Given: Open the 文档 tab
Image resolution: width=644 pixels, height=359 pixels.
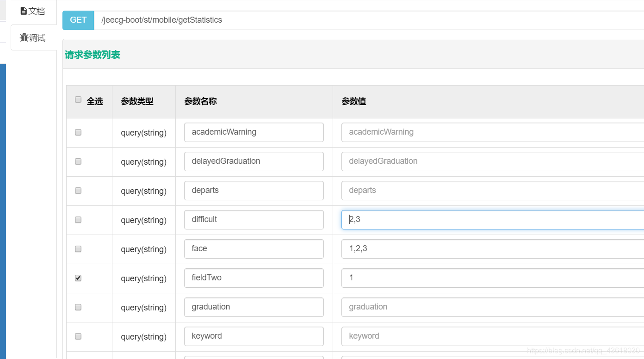Looking at the screenshot, I should tap(33, 12).
